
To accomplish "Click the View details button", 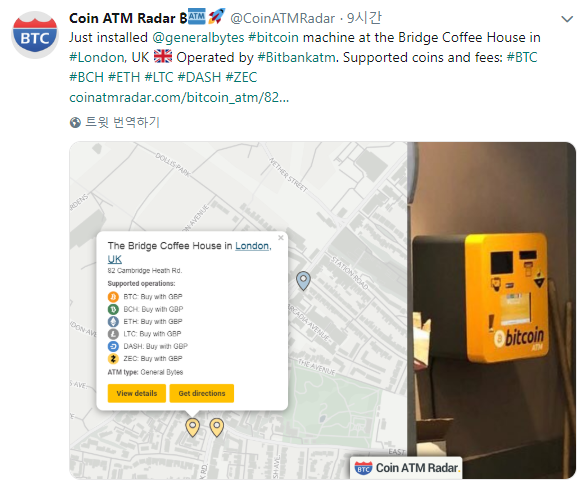I will coord(137,393).
